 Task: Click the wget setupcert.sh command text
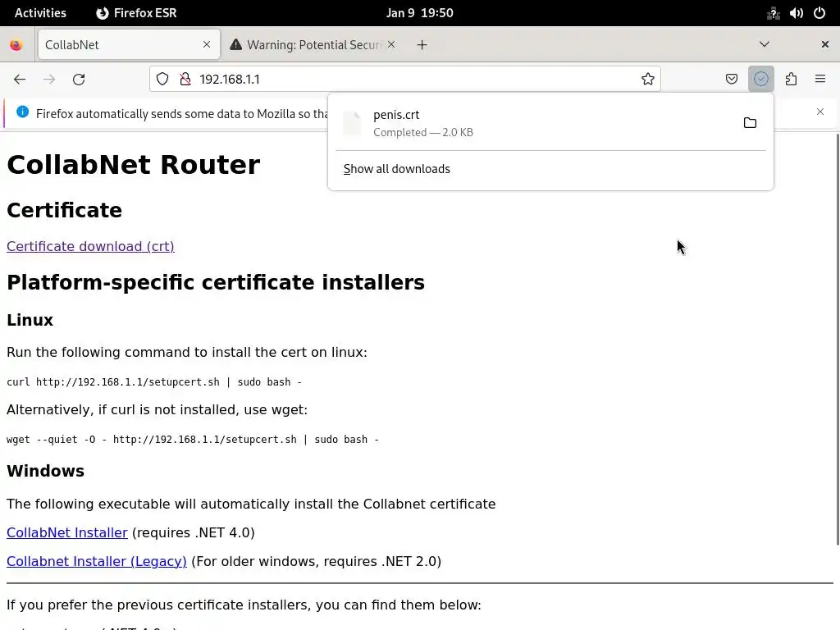(x=193, y=440)
